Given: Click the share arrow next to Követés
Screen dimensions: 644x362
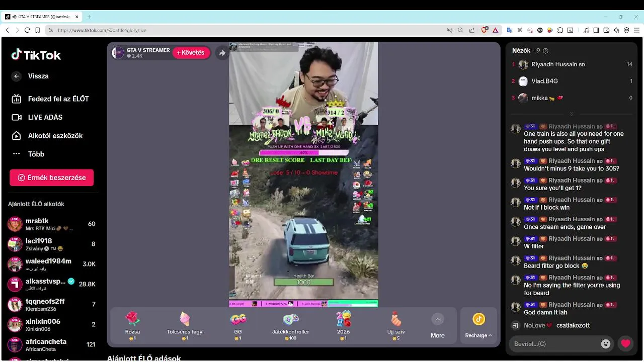Looking at the screenshot, I should 222,53.
